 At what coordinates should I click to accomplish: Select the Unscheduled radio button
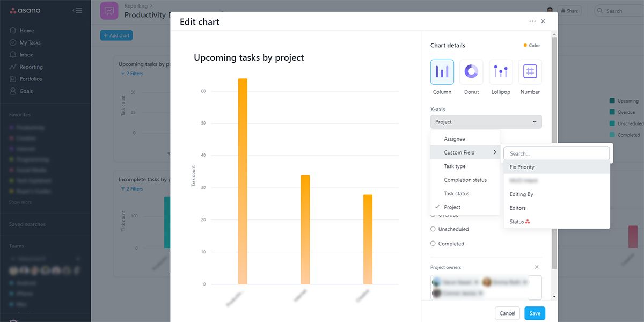433,229
